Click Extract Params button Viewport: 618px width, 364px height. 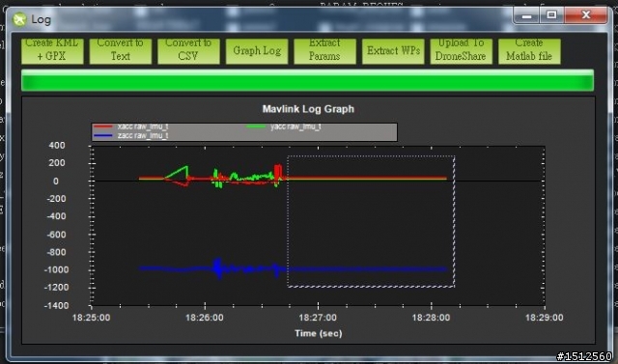pos(324,50)
